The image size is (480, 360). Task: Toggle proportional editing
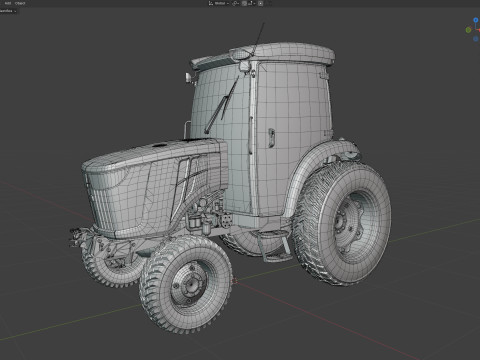(x=260, y=3)
